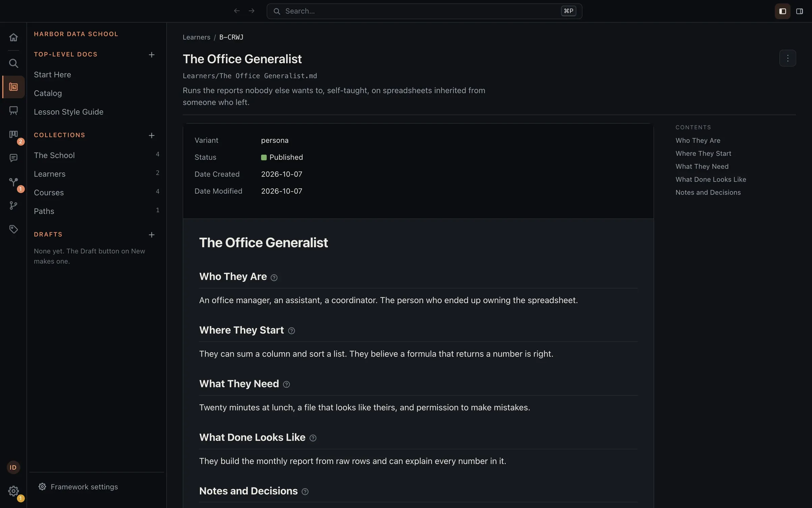Open the presentation board sidebar icon
Screen dimensions: 812x508
13,111
